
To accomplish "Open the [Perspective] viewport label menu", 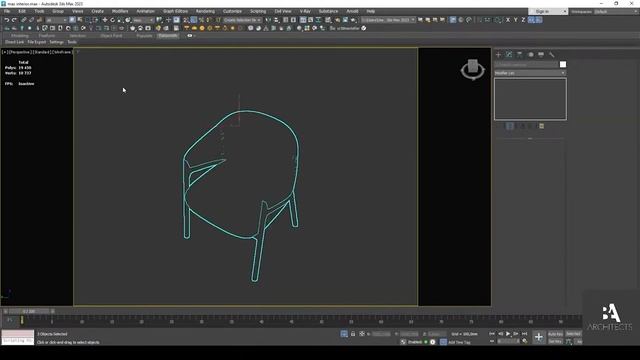I will 20,52.
